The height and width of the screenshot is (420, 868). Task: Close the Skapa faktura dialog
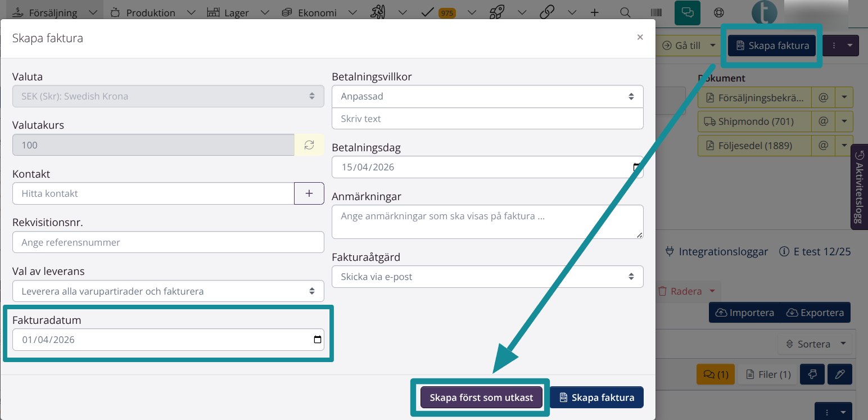pos(640,38)
